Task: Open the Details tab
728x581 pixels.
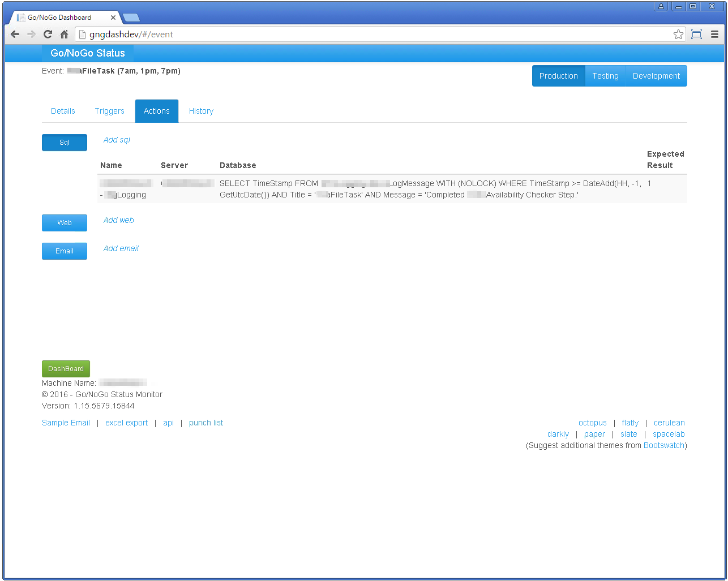Action: (x=63, y=111)
